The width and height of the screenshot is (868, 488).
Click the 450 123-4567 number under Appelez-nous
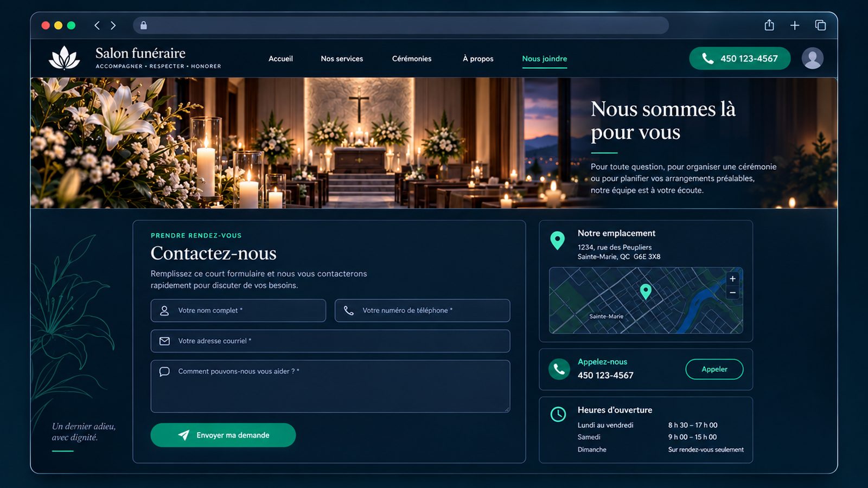pos(605,375)
